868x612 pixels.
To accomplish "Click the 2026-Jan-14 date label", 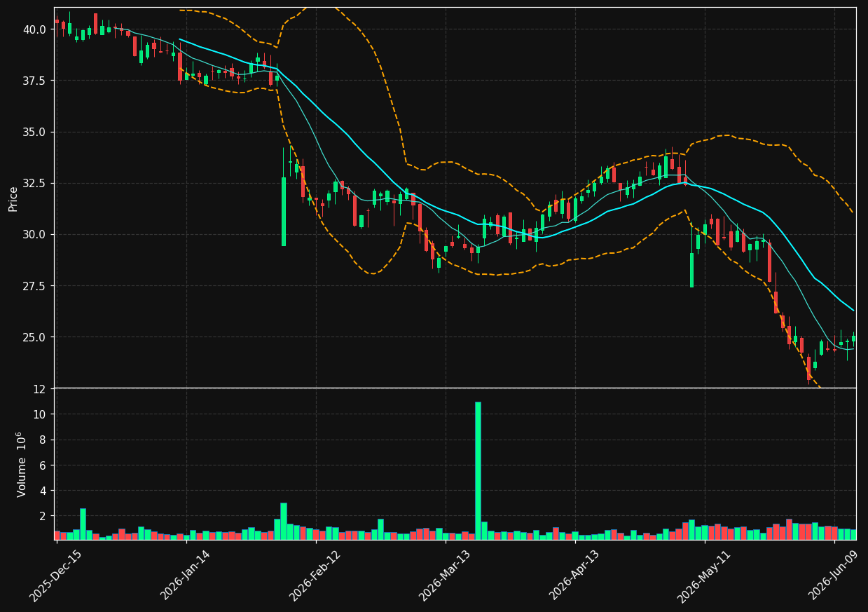I will click(185, 575).
